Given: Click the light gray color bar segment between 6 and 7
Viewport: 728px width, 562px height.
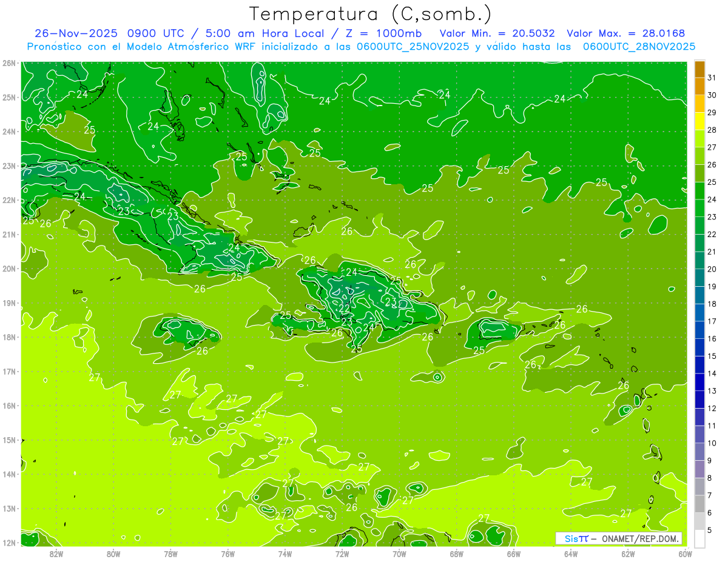Looking at the screenshot, I should [x=699, y=504].
